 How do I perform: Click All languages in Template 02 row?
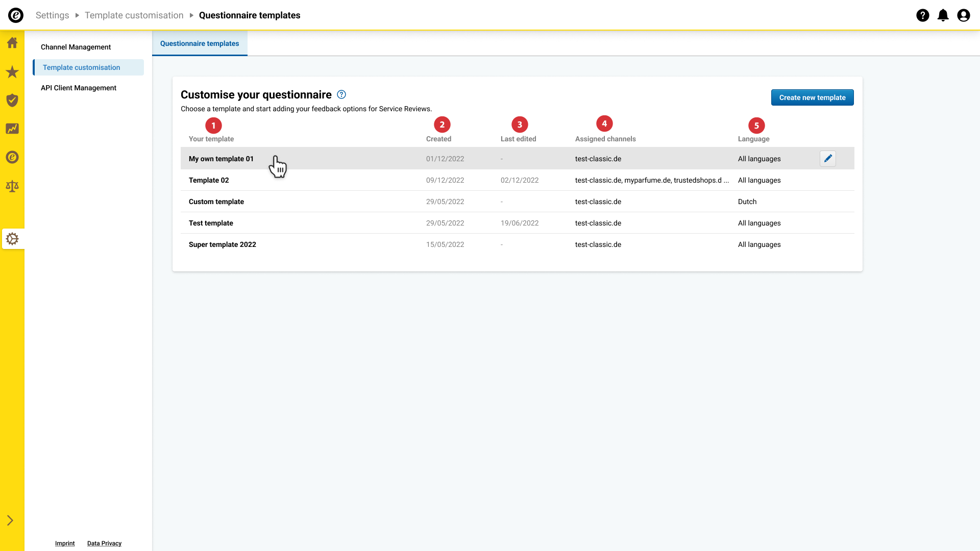coord(759,180)
